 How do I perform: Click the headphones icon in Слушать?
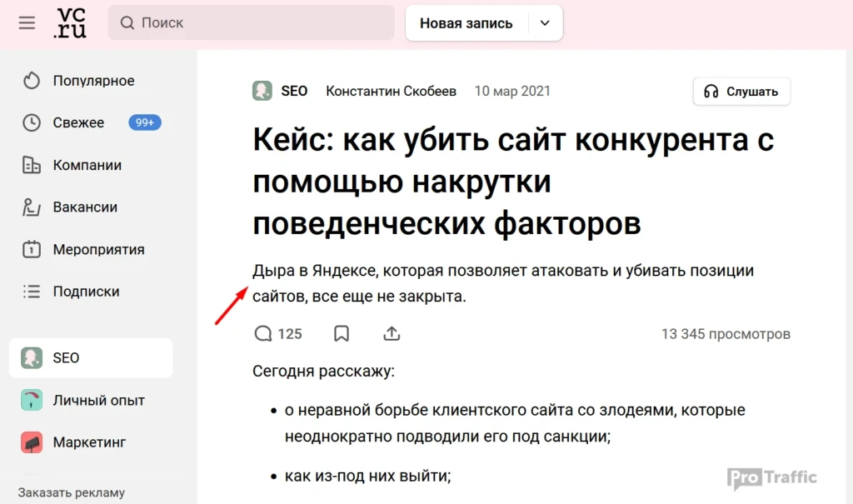pos(711,92)
